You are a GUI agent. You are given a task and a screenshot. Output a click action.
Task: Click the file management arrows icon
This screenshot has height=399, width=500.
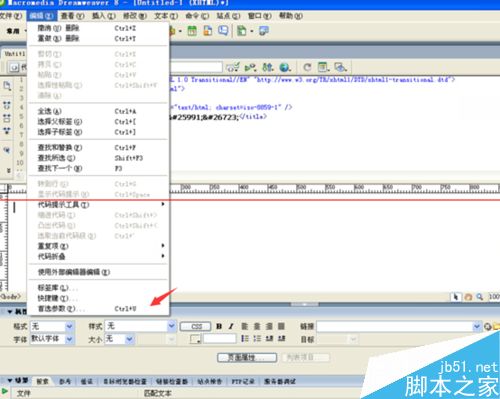coord(268,68)
